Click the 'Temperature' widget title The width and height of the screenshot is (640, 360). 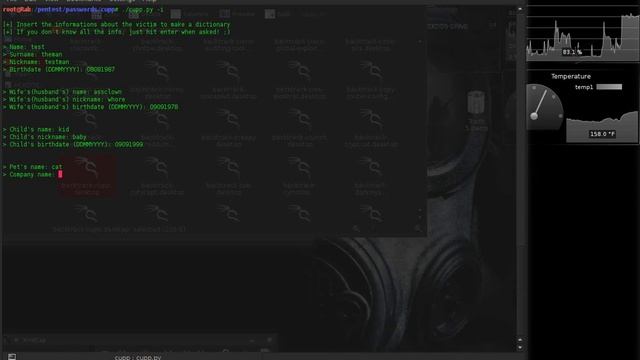(x=571, y=76)
